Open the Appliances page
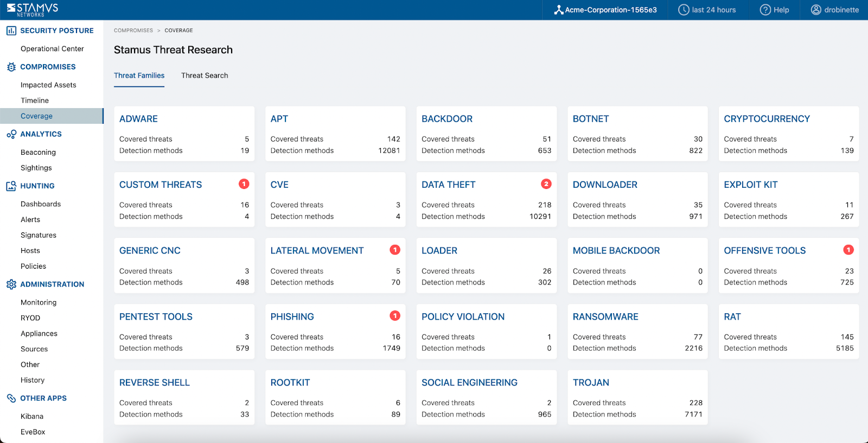The height and width of the screenshot is (443, 868). click(39, 333)
